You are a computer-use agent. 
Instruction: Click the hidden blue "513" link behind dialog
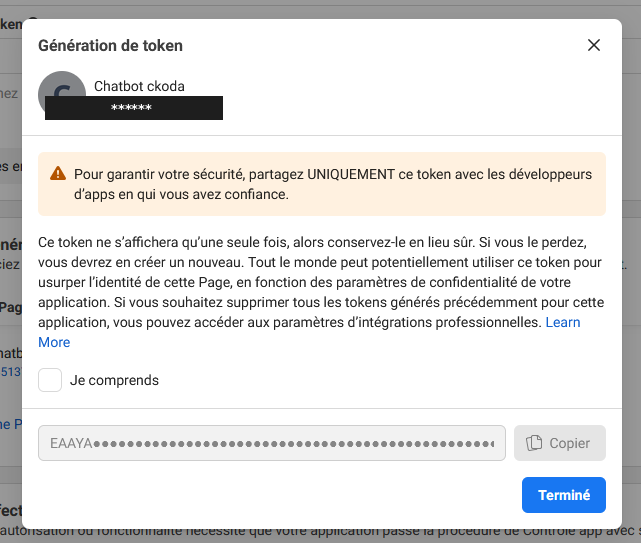click(x=11, y=372)
